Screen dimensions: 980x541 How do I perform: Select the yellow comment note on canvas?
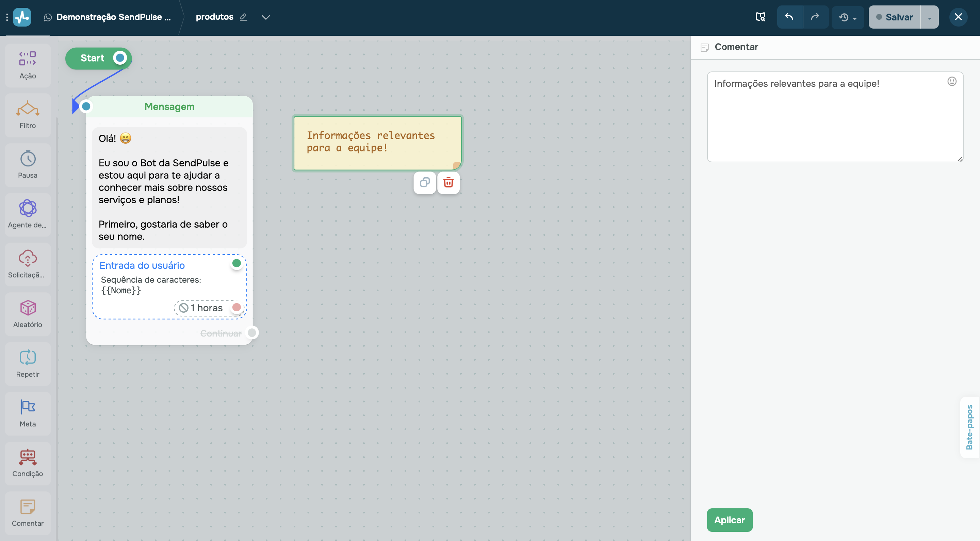[x=377, y=143]
